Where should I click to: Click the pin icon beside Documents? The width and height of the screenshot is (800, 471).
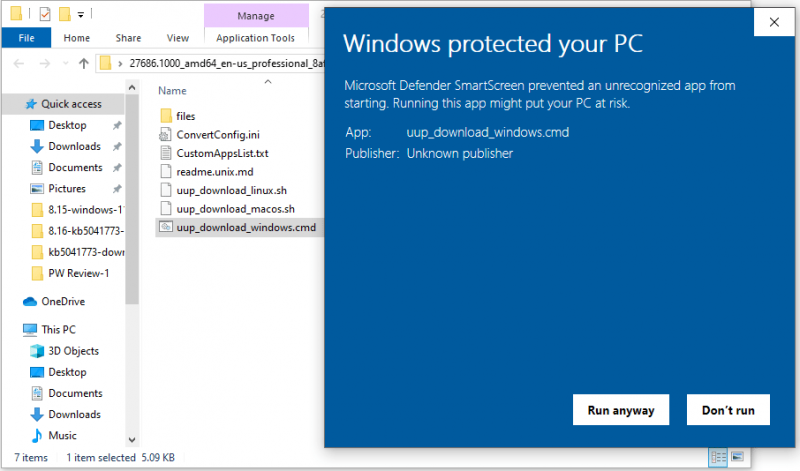coord(117,167)
